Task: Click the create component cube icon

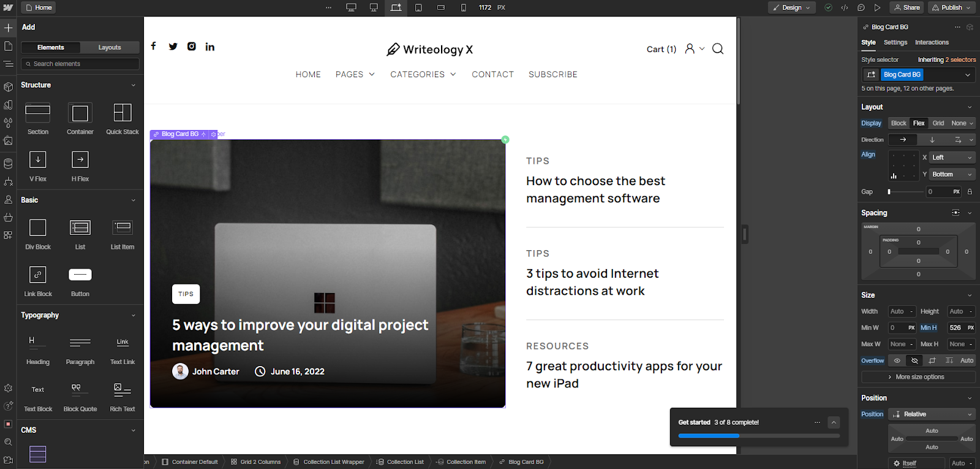Action: (970, 27)
